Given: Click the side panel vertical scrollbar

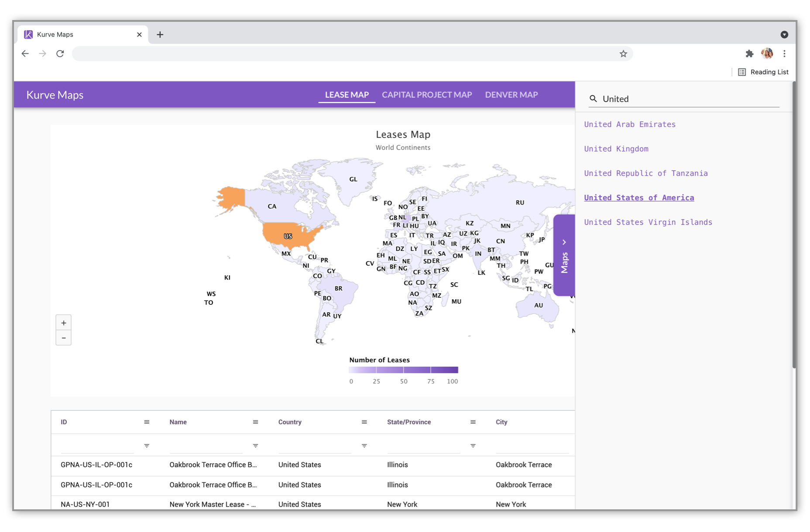Looking at the screenshot, I should pyautogui.click(x=794, y=225).
